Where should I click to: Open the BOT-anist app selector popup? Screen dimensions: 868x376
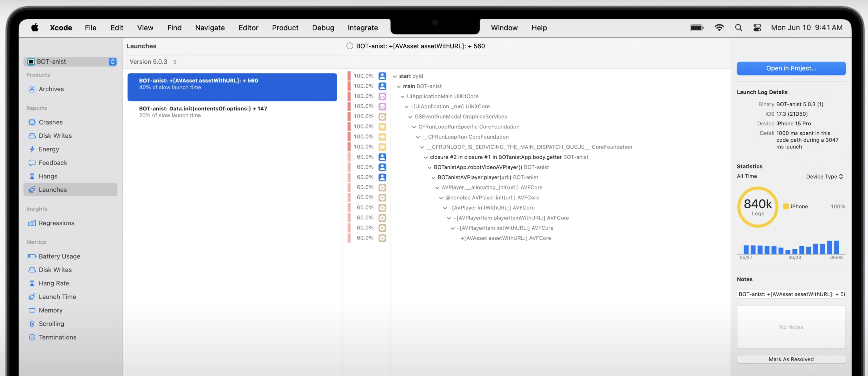click(71, 62)
